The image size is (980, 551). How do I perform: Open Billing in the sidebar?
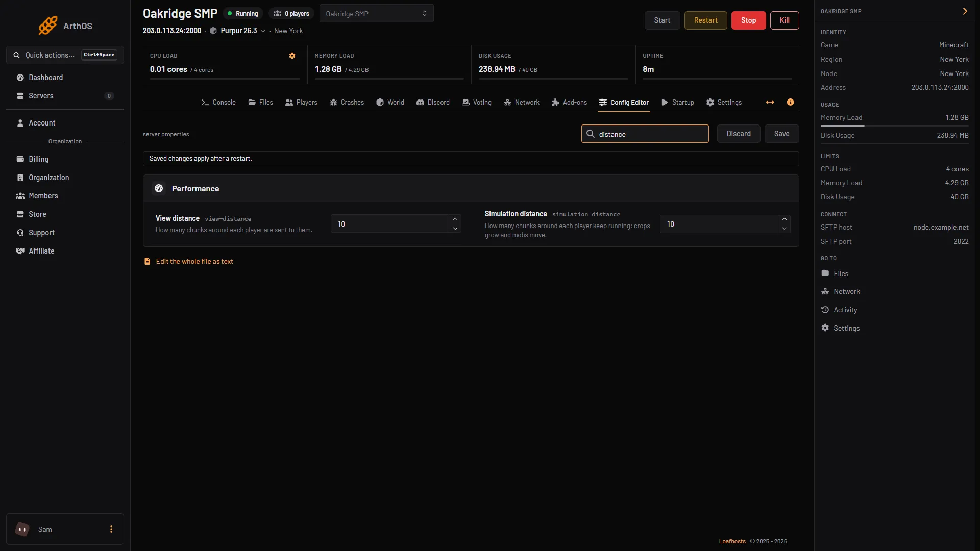[65, 159]
